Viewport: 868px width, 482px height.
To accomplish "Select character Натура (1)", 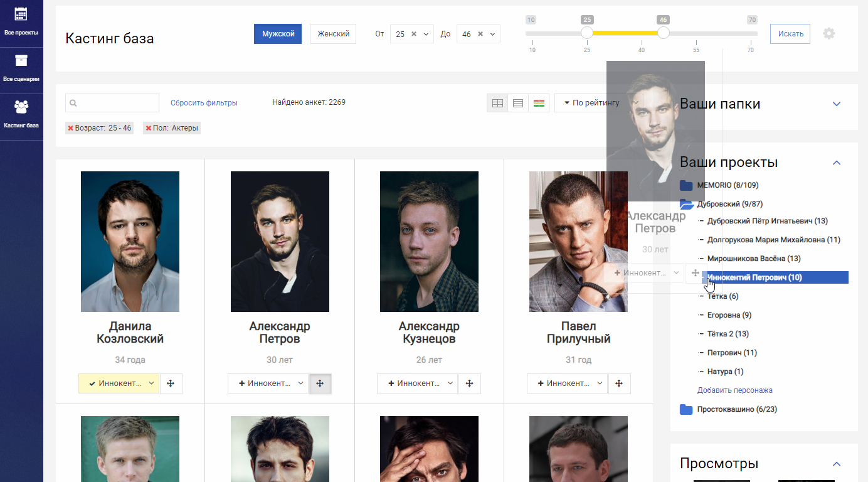I will pyautogui.click(x=726, y=372).
